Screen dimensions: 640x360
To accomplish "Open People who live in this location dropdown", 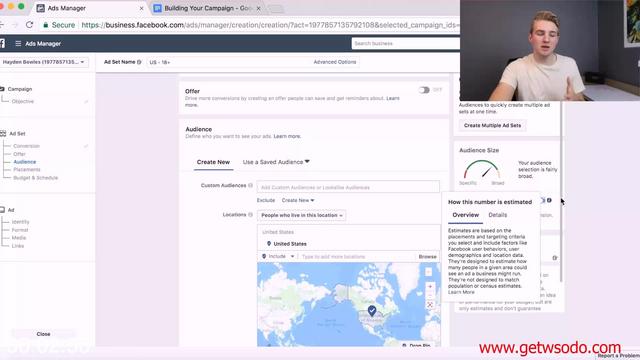I will 302,215.
